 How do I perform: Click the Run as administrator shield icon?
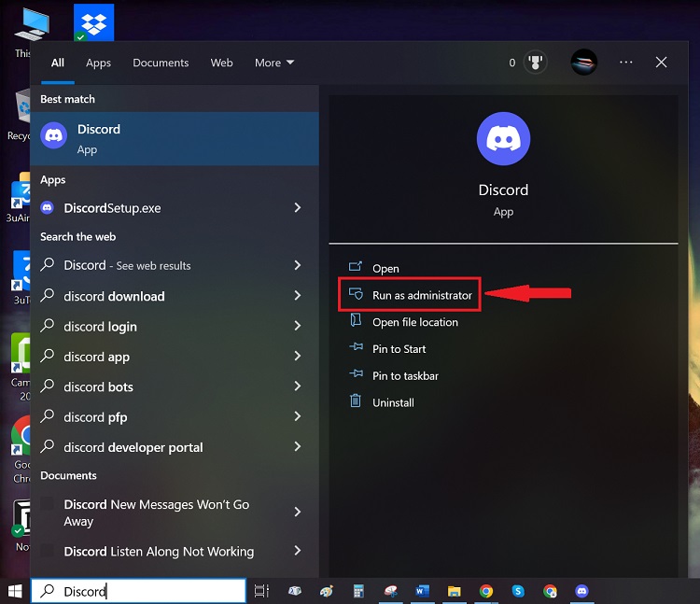[x=356, y=293]
